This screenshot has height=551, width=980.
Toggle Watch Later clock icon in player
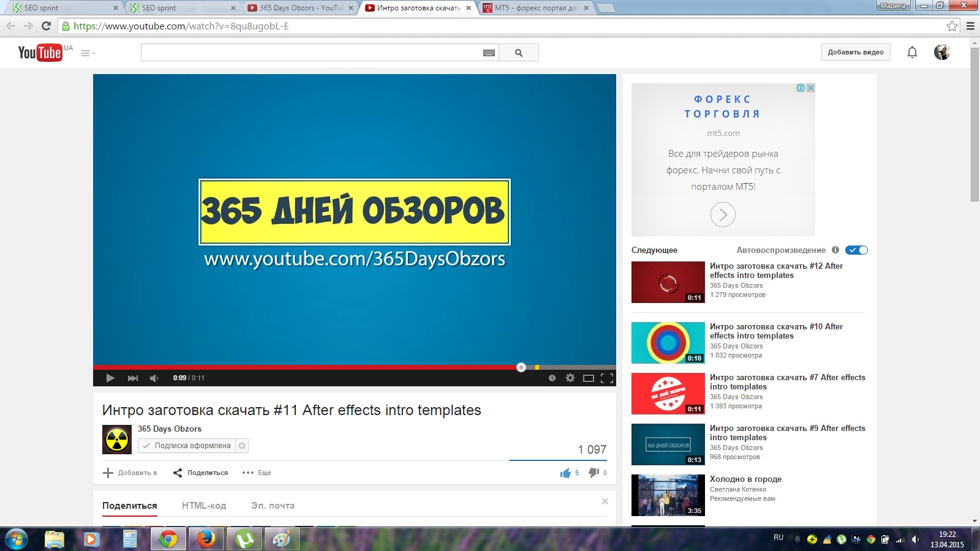click(552, 378)
